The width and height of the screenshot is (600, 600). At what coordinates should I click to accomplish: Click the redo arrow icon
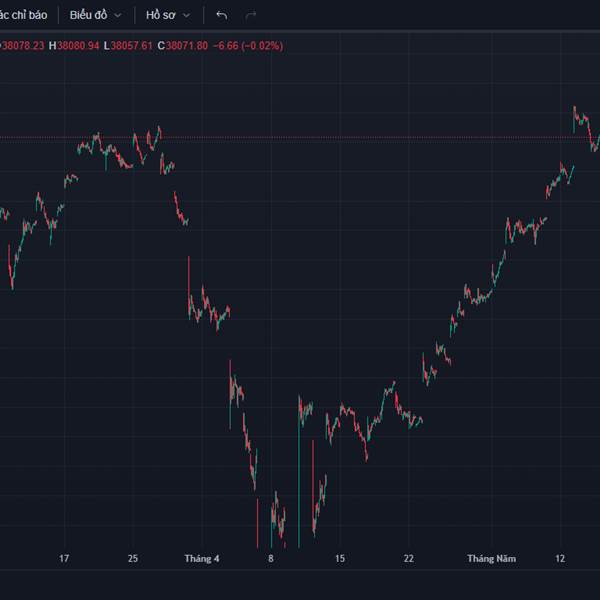(x=251, y=15)
